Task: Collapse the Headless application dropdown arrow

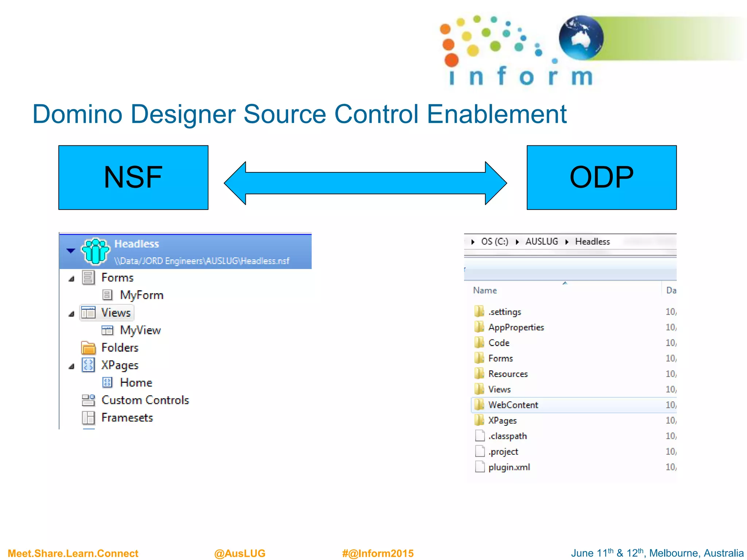Action: click(71, 250)
